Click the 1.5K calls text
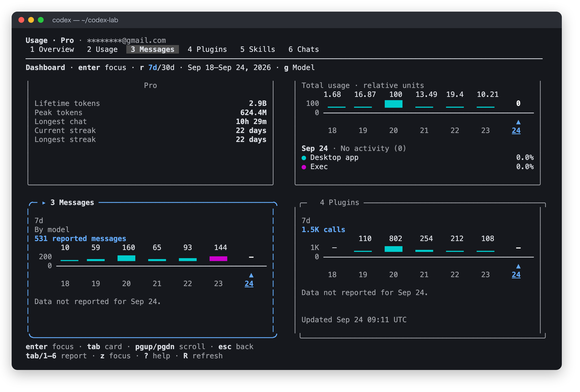The image size is (580, 392). tap(323, 230)
